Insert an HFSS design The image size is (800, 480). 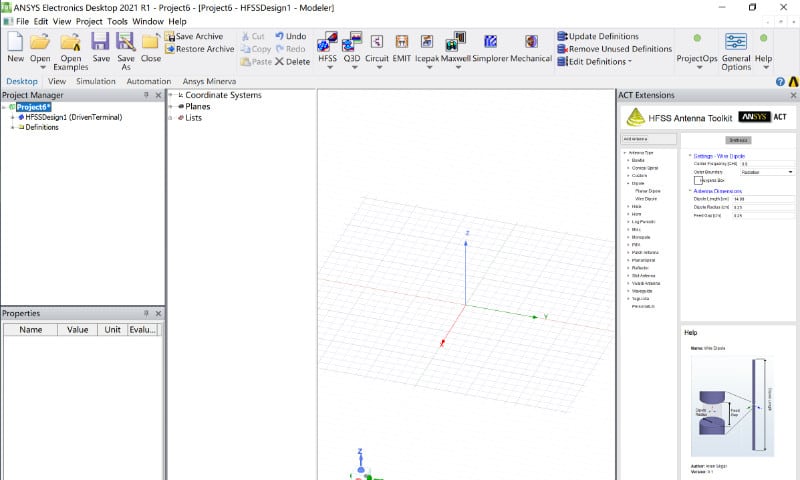click(x=327, y=42)
